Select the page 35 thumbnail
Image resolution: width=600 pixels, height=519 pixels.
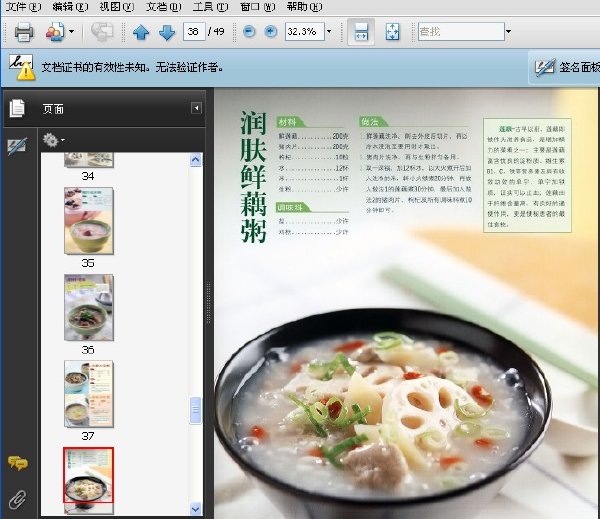[x=89, y=221]
